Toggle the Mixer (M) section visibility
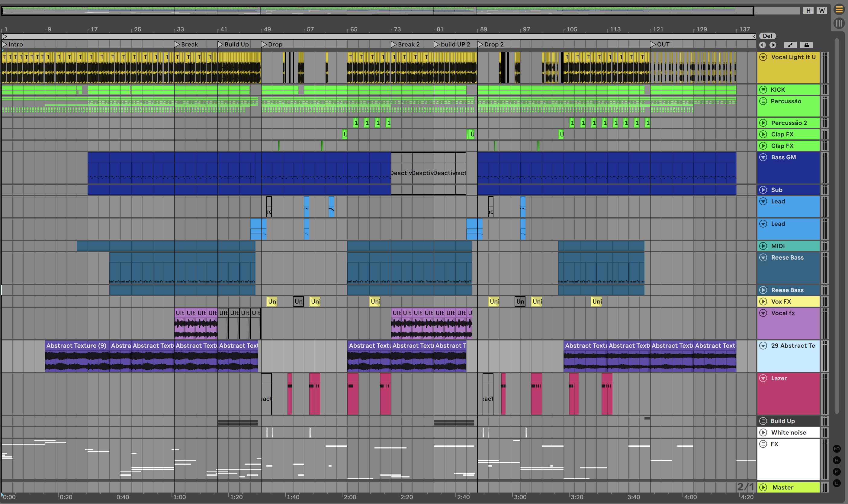Image resolution: width=848 pixels, height=504 pixels. point(837,471)
